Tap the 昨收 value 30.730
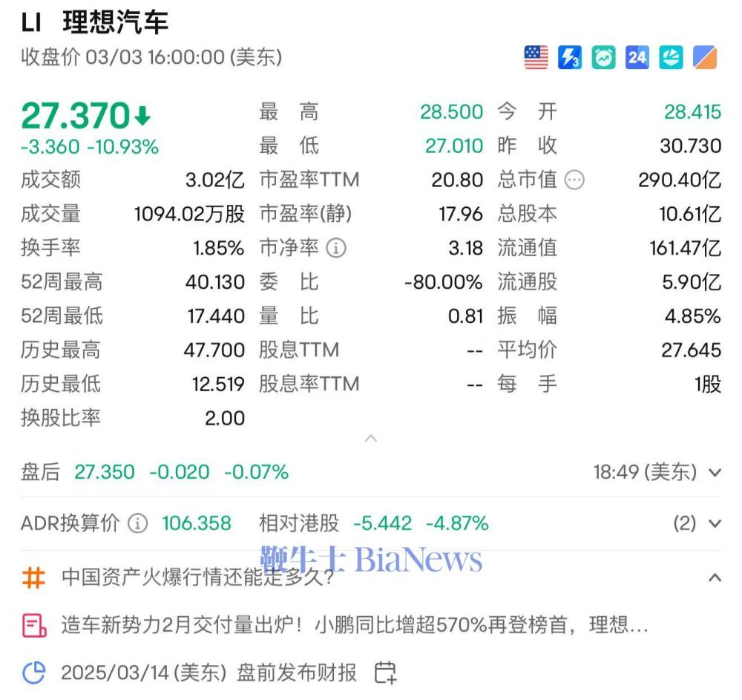 (x=691, y=145)
